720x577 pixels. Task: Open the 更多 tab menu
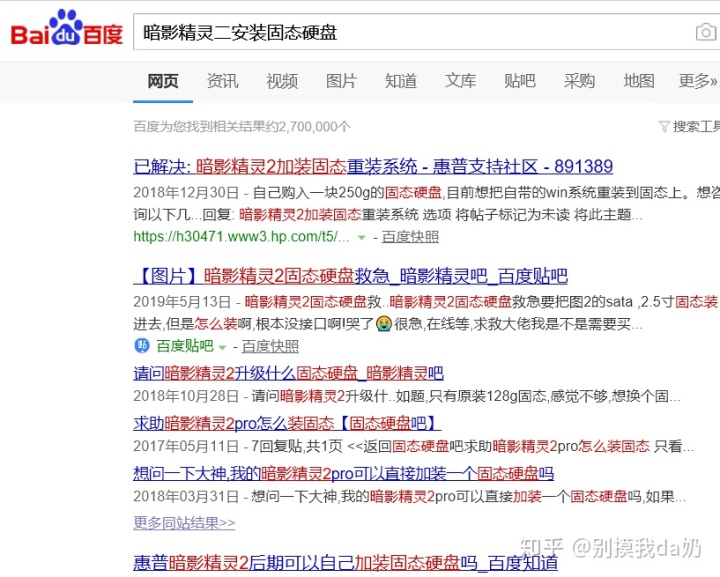[698, 81]
